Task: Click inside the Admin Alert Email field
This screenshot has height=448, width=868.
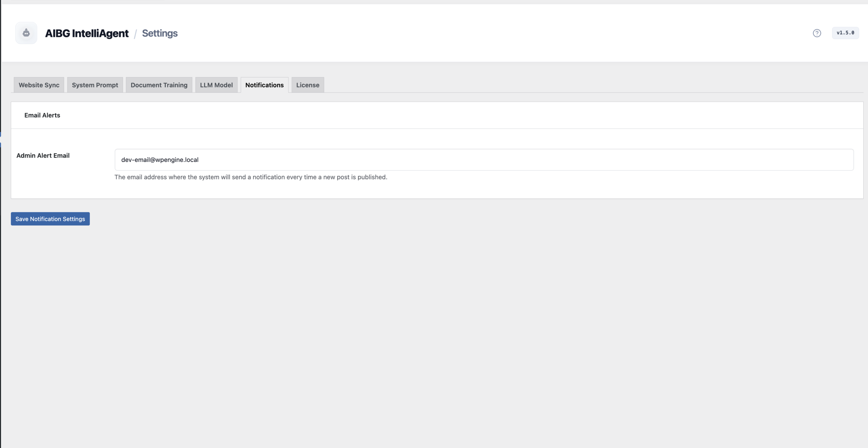Action: pyautogui.click(x=484, y=160)
